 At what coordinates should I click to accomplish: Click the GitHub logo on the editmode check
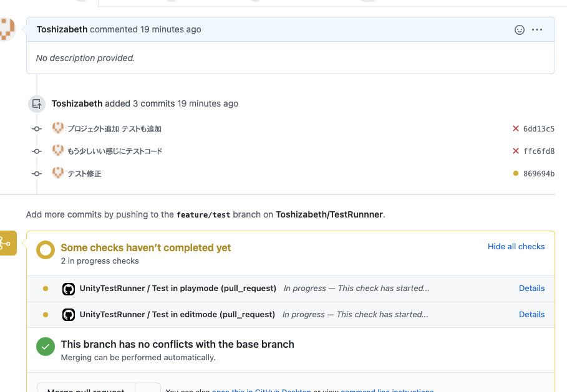[x=69, y=315]
